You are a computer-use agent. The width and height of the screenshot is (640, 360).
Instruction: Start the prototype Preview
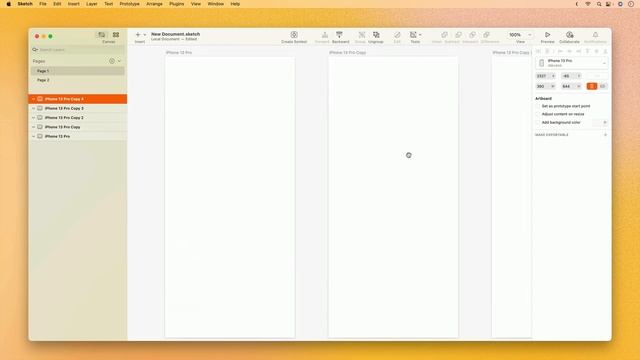547,35
